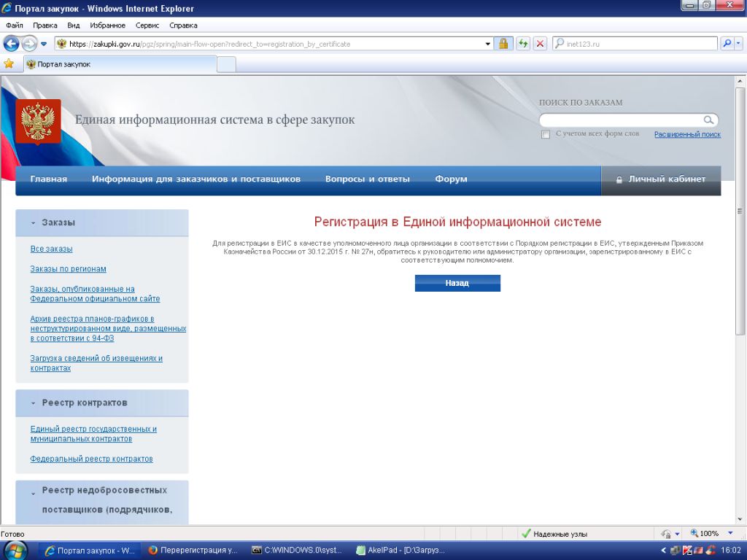
Task: Collapse the 'Реестр контрактов' sidebar section
Action: (34, 403)
